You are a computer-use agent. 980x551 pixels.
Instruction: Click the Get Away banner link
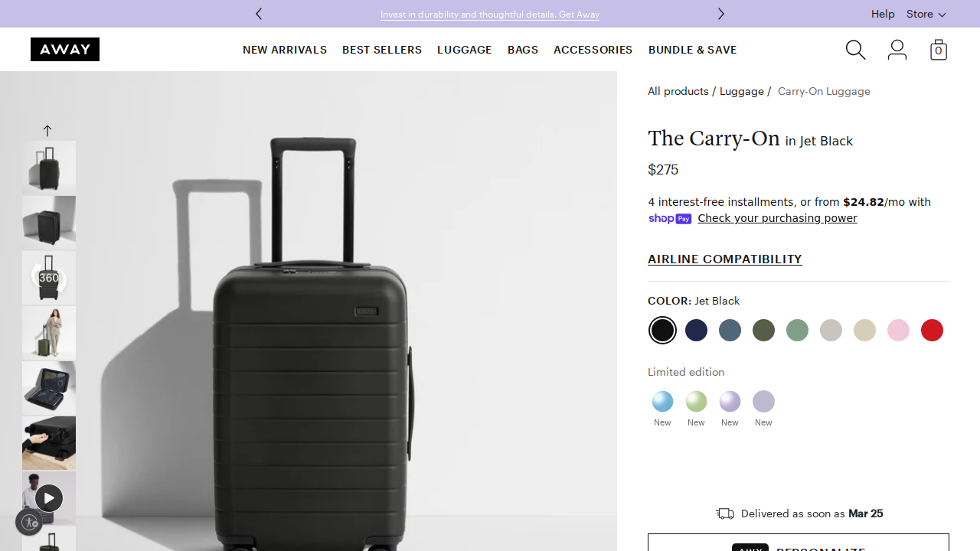pos(489,14)
